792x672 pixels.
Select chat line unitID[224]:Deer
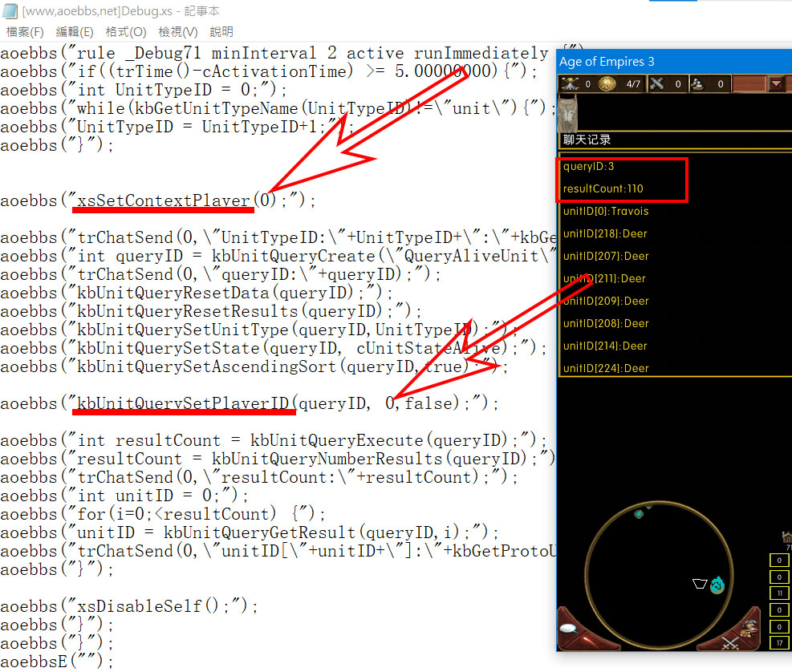point(606,368)
